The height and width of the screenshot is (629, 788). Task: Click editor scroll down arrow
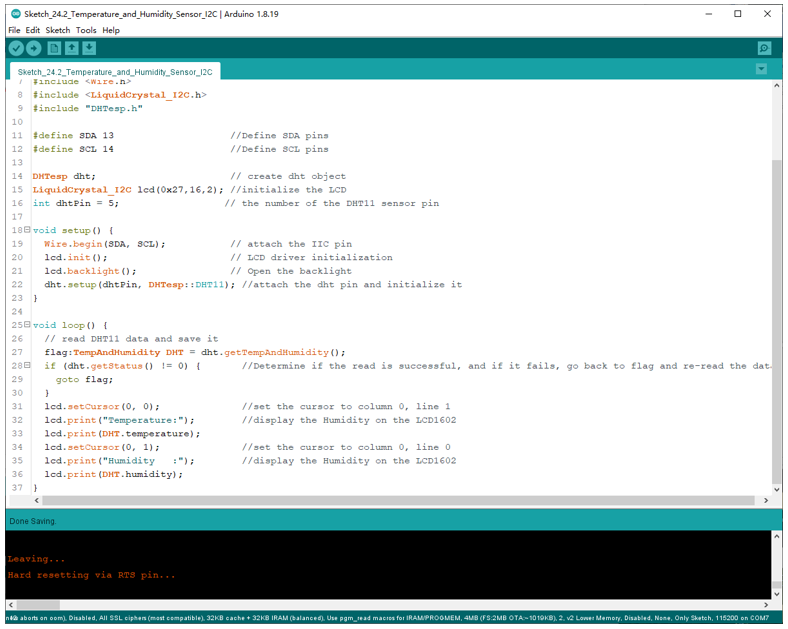(777, 489)
